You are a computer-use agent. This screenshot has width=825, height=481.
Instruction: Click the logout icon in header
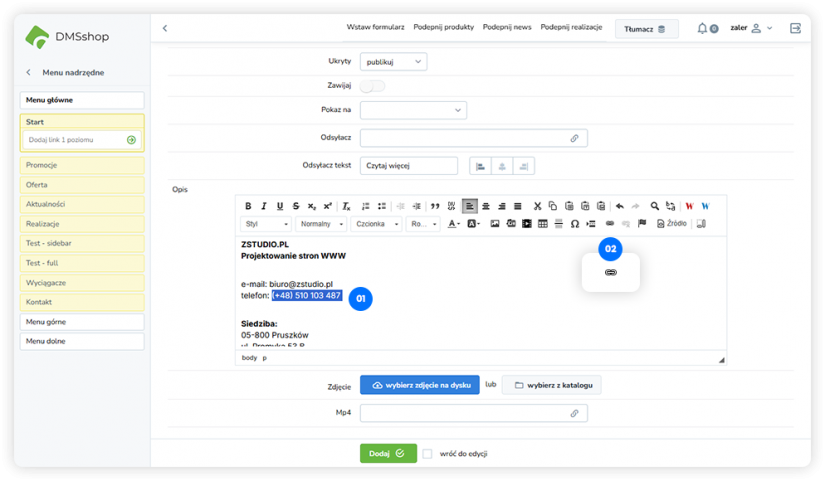[x=795, y=28]
